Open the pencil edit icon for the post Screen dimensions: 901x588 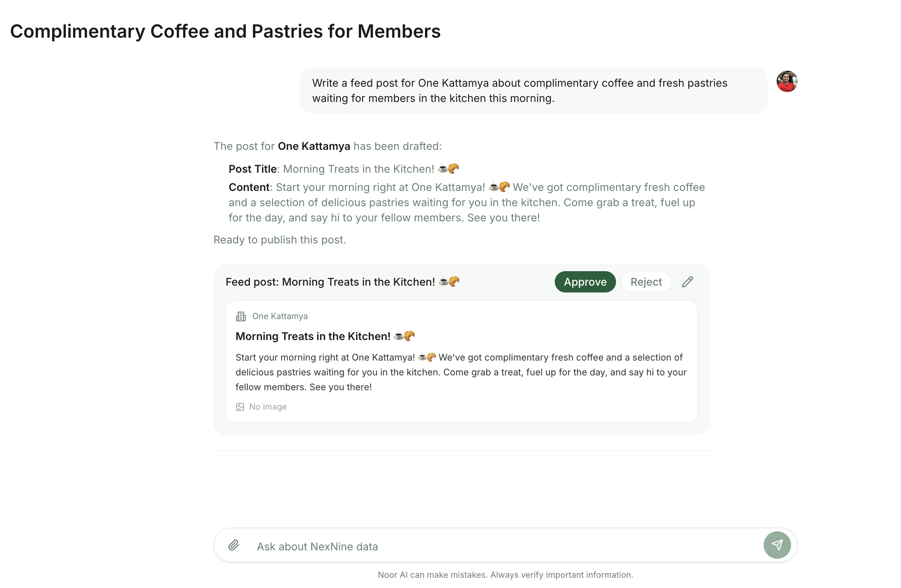click(687, 282)
